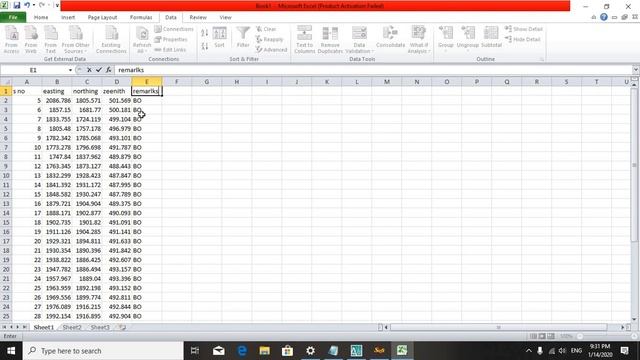Confirm entry with formula bar checkmark
640x360 pixels.
tap(98, 70)
